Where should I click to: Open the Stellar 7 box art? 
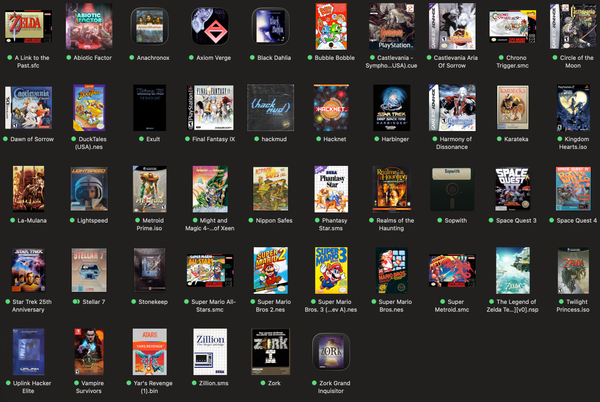tap(89, 270)
